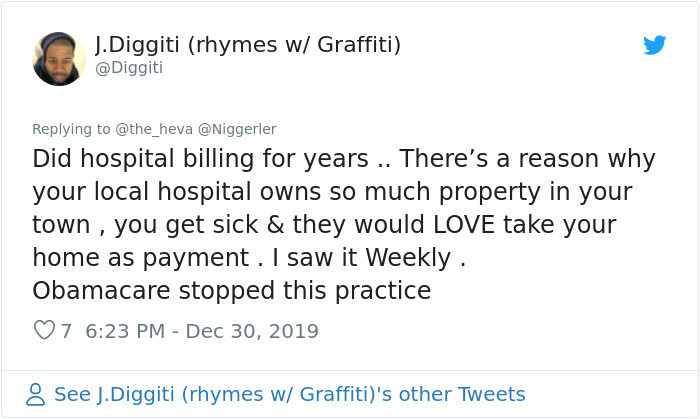
Task: Click '(rhymes w/ Graffiti)' in the name
Action: coord(294,45)
